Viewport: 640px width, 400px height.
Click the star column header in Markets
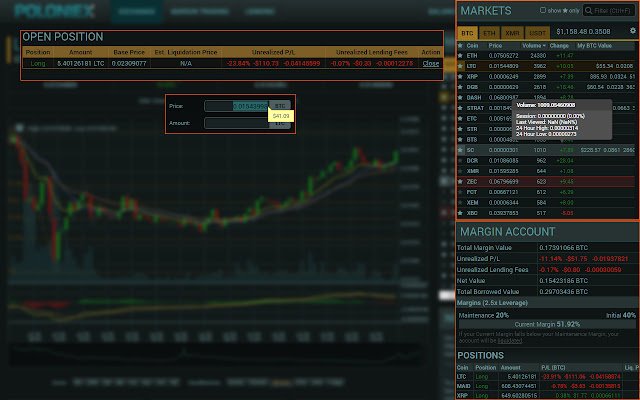point(460,46)
